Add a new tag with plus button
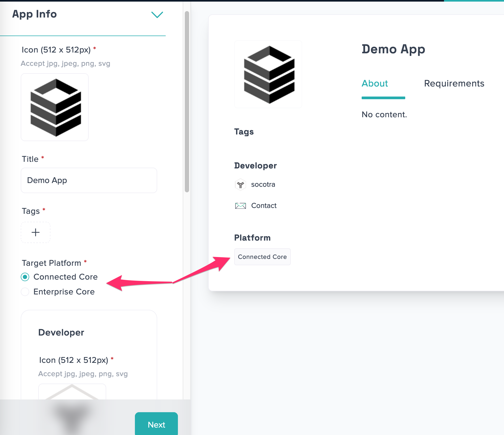This screenshot has width=504, height=435. 36,232
